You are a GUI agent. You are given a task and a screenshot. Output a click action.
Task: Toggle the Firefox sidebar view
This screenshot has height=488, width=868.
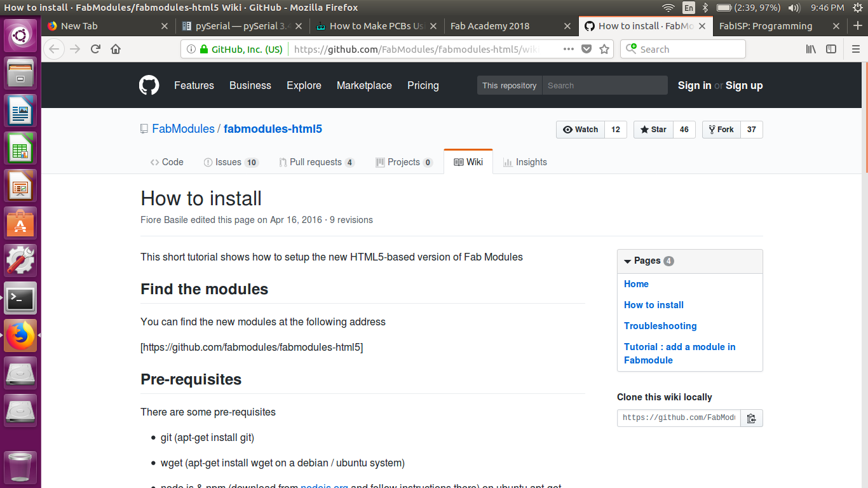pyautogui.click(x=831, y=49)
